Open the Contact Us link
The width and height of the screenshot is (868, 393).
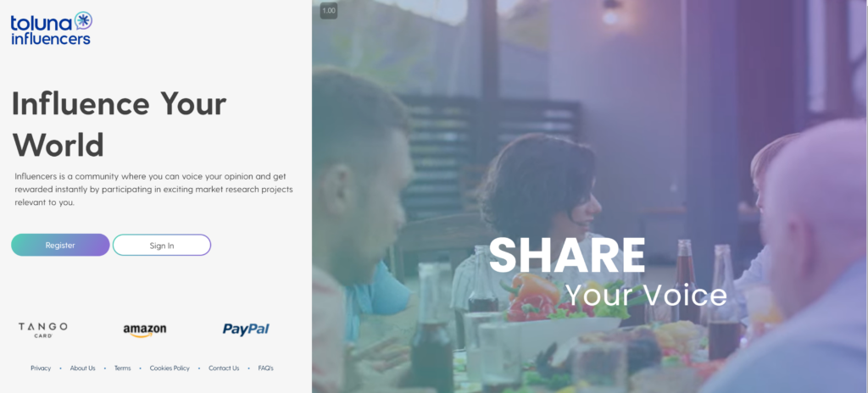224,368
